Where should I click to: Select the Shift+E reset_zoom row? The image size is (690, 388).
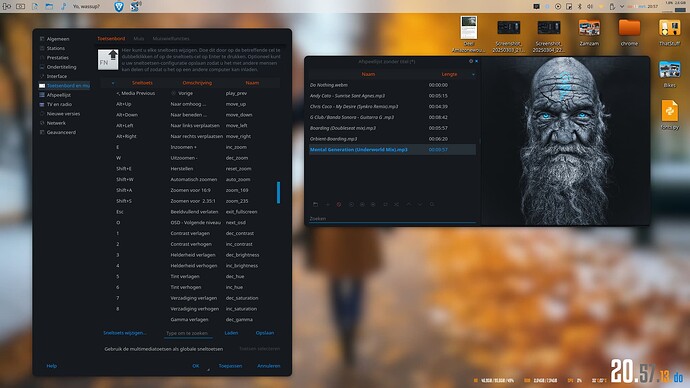coord(189,168)
